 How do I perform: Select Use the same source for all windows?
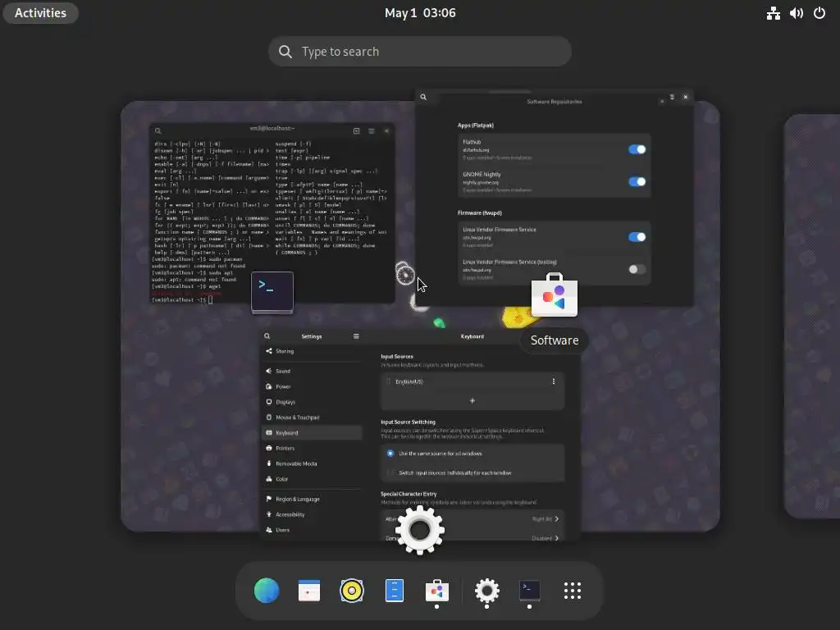pos(390,453)
